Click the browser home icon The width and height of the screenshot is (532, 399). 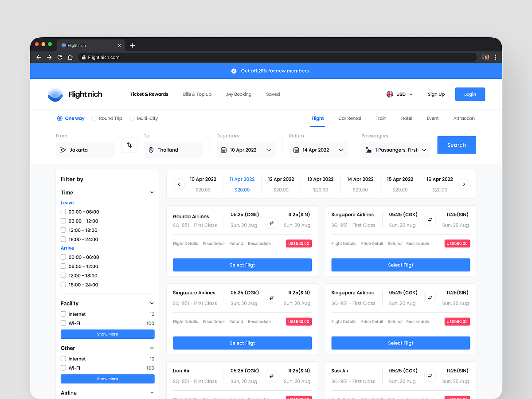click(70, 57)
